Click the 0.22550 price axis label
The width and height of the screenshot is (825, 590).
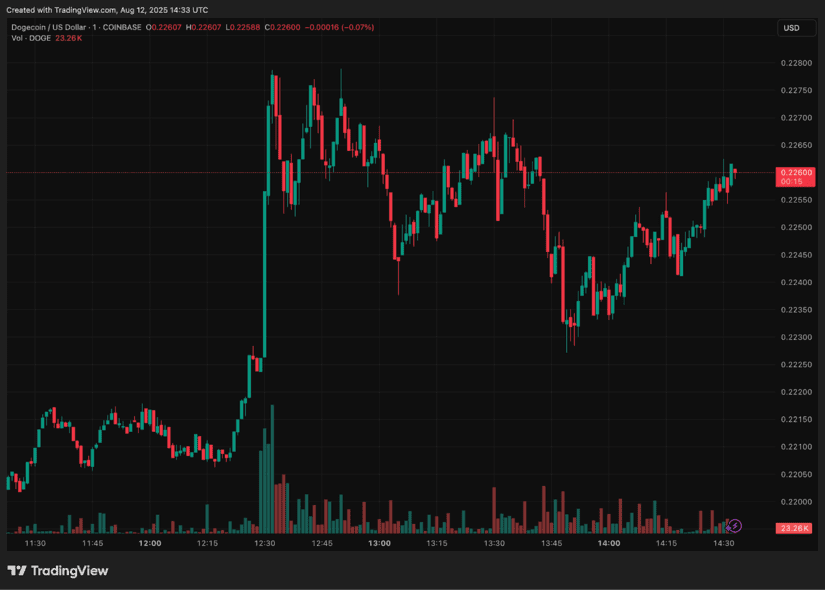796,200
